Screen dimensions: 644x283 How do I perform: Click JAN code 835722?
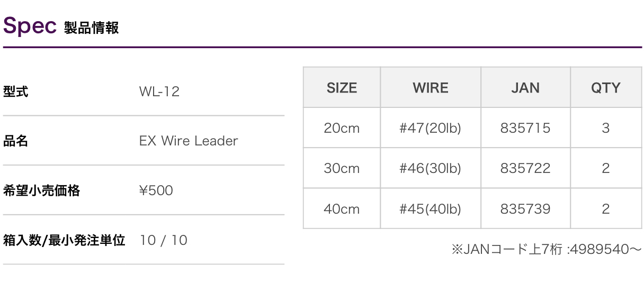point(525,168)
